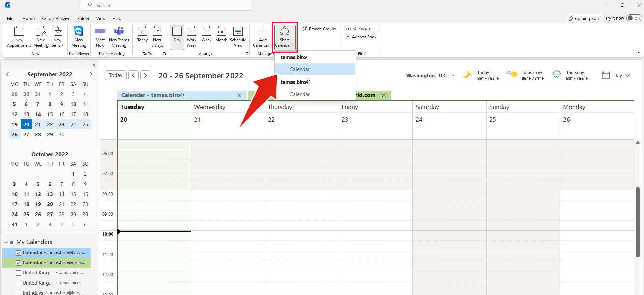Switch to Day view in ribbon
Image resolution: width=644 pixels, height=295 pixels.
pos(177,37)
